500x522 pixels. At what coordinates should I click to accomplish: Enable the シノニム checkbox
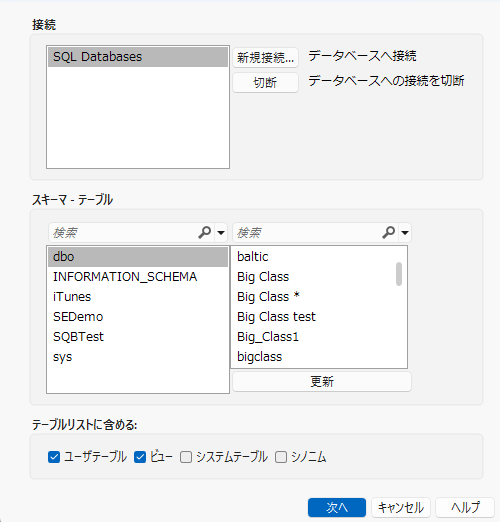281,457
